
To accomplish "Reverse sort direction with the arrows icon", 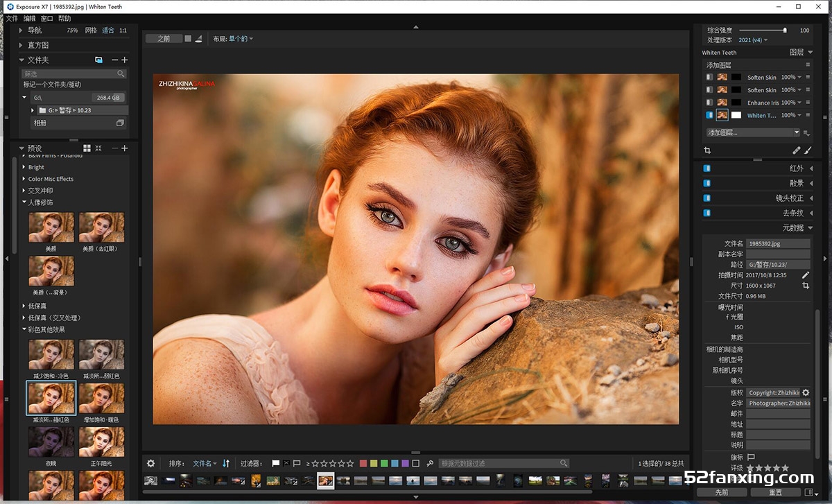I will tap(226, 463).
